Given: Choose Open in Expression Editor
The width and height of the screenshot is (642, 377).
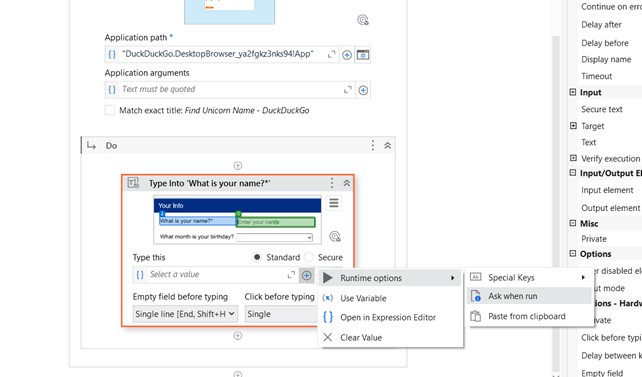Looking at the screenshot, I should (x=390, y=317).
